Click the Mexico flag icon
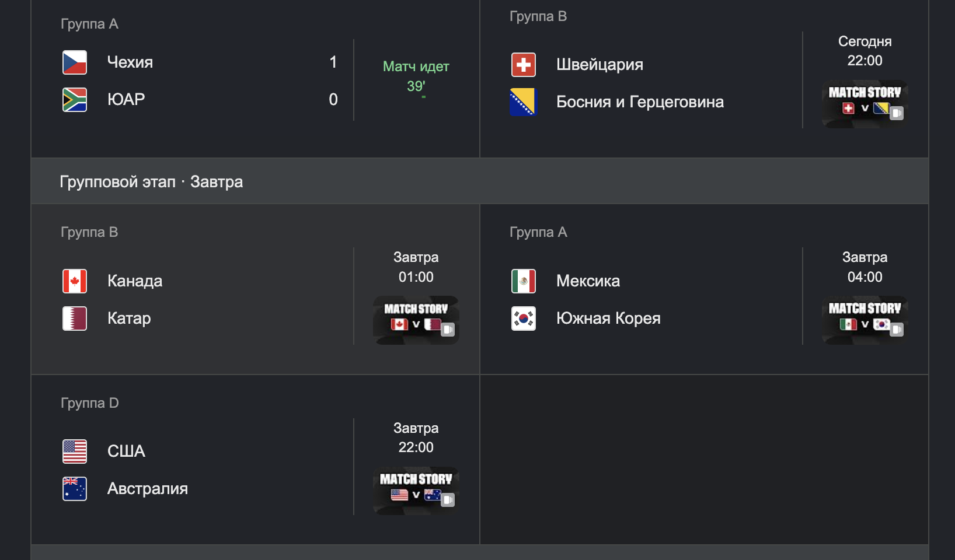Screen dimensions: 955x560 [524, 281]
